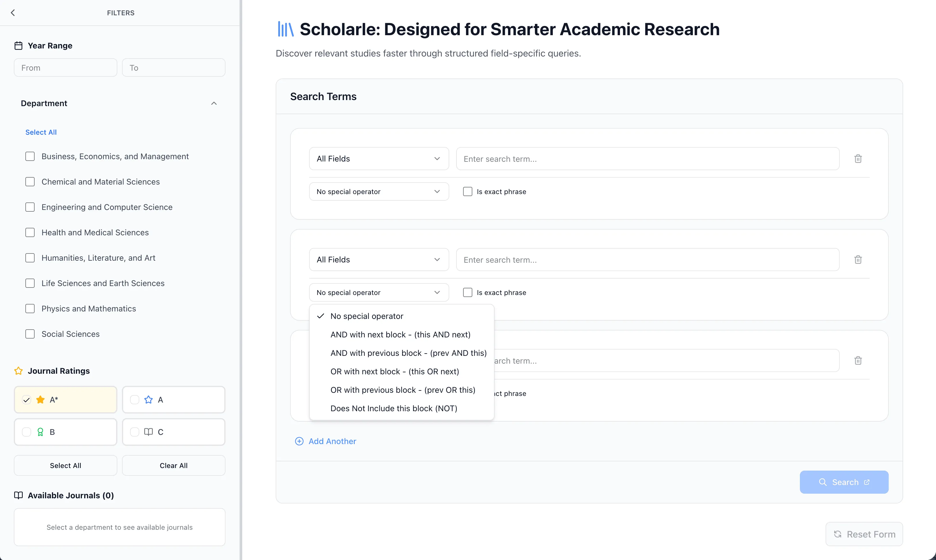Click the book icon in C rating
This screenshot has height=560, width=936.
pyautogui.click(x=148, y=432)
